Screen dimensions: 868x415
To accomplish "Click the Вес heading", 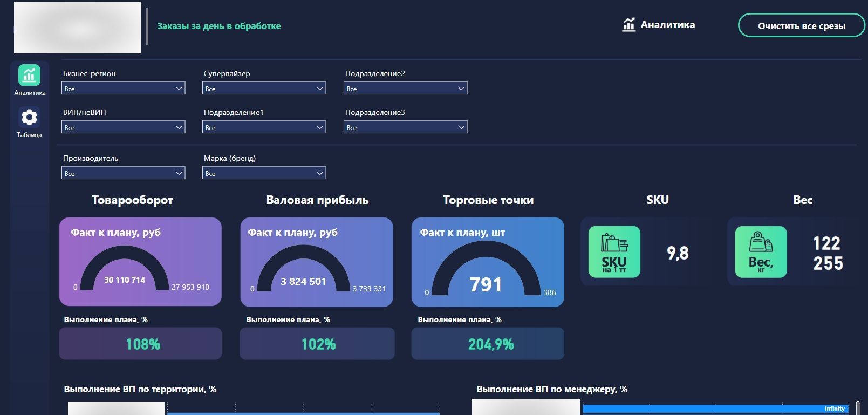I will point(803,200).
